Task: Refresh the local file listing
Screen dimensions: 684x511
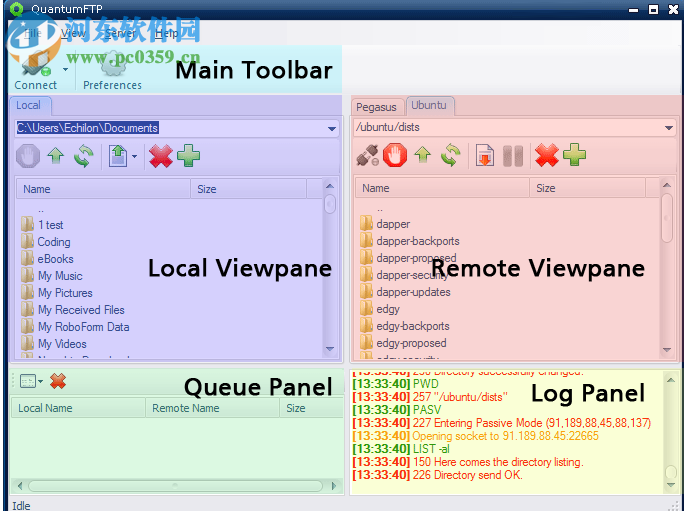Action: (x=83, y=156)
